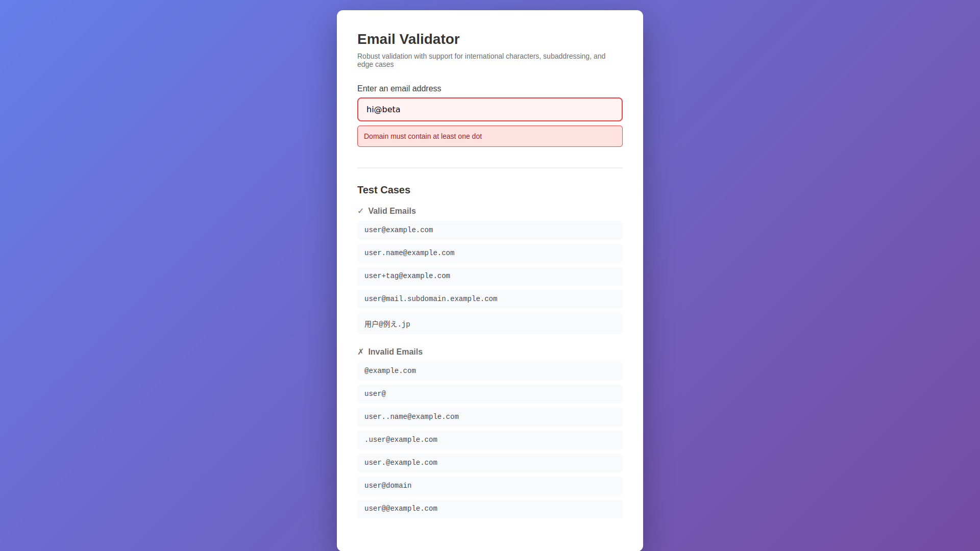Select the user@example.com test case

tap(489, 230)
